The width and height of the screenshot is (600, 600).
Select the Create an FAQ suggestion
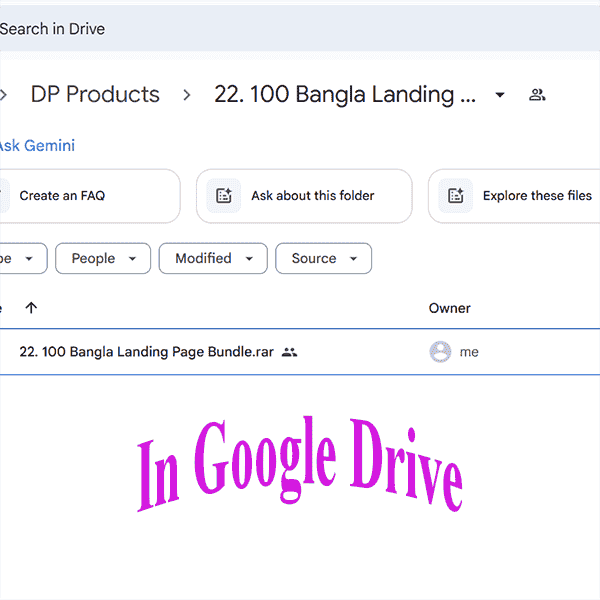[x=90, y=196]
